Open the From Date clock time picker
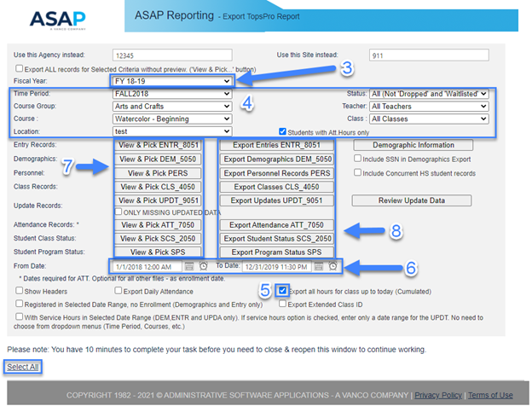The height and width of the screenshot is (406, 532). click(203, 266)
